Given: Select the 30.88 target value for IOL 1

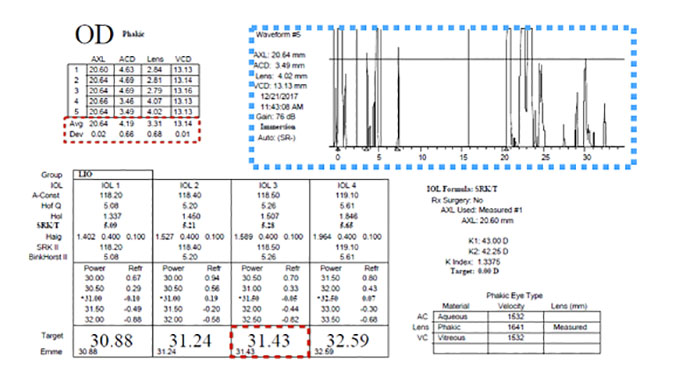Looking at the screenshot, I should coord(112,342).
